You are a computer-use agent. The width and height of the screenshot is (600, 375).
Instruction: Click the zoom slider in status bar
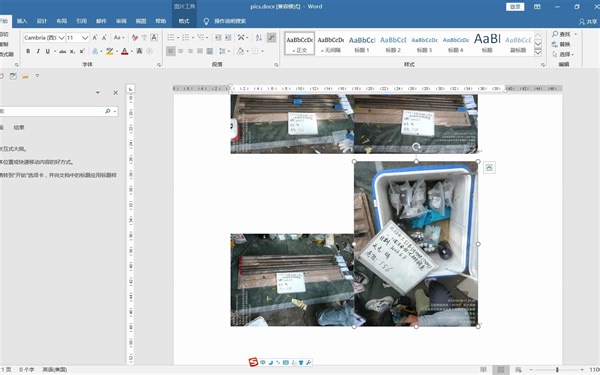click(x=557, y=369)
